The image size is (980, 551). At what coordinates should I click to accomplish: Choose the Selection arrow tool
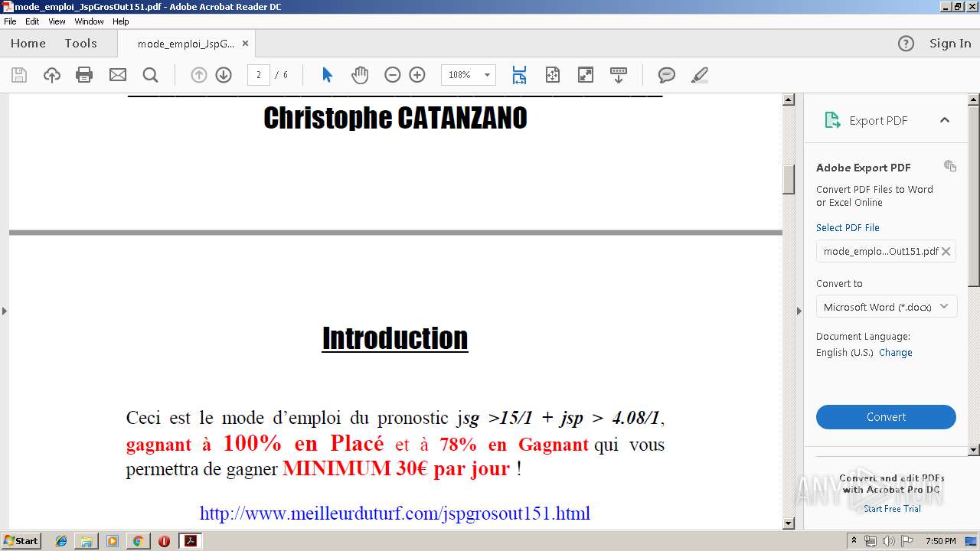[x=328, y=75]
